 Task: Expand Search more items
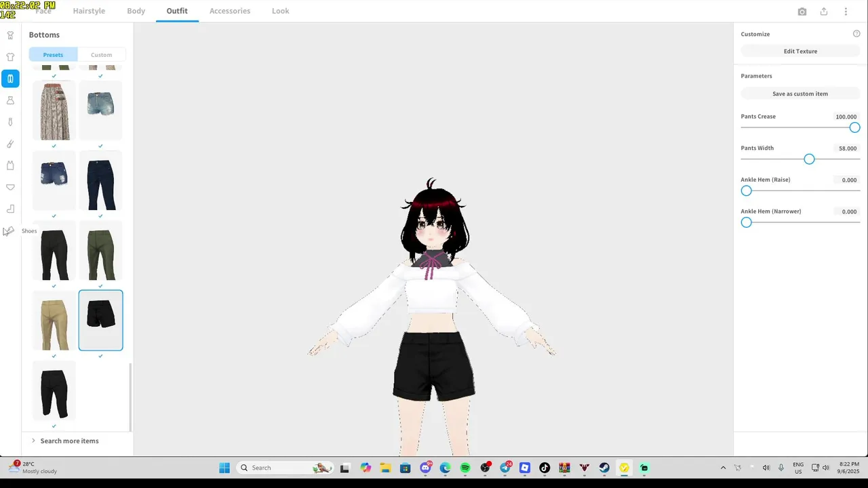tap(65, 441)
